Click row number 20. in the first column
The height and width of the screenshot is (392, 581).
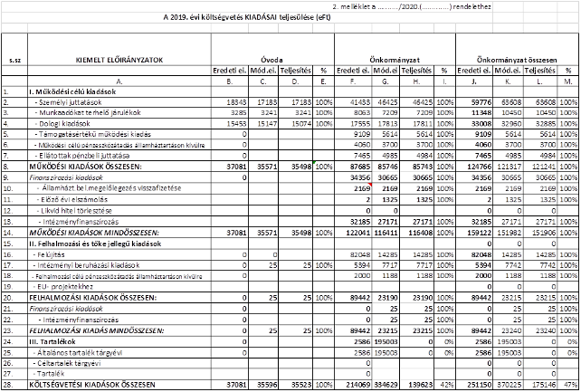pos(8,298)
